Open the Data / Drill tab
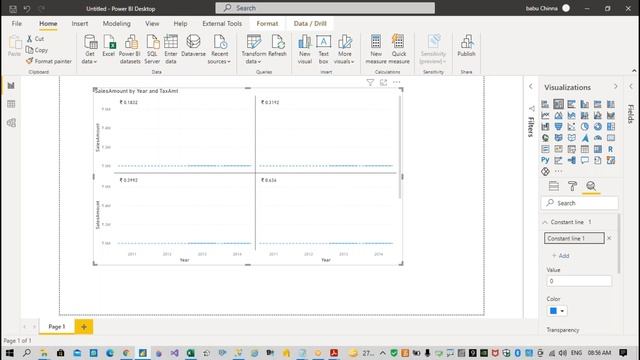Viewport: 640px width, 360px height. tap(310, 24)
